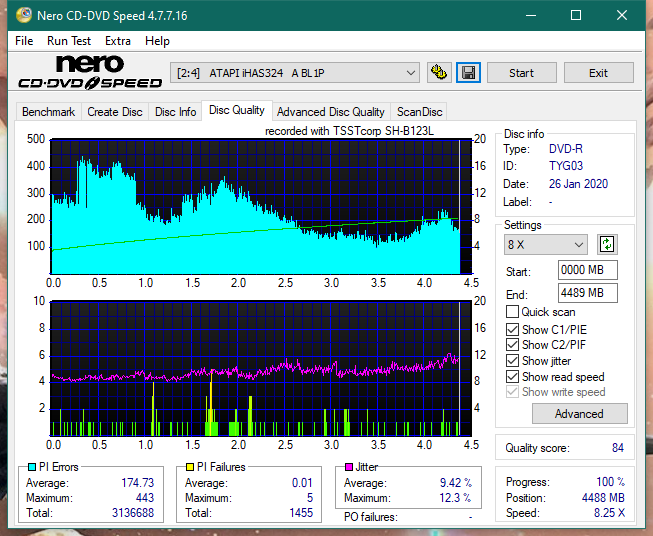The width and height of the screenshot is (653, 536).
Task: Switch to Advanced Disc Quality tab
Action: [331, 112]
